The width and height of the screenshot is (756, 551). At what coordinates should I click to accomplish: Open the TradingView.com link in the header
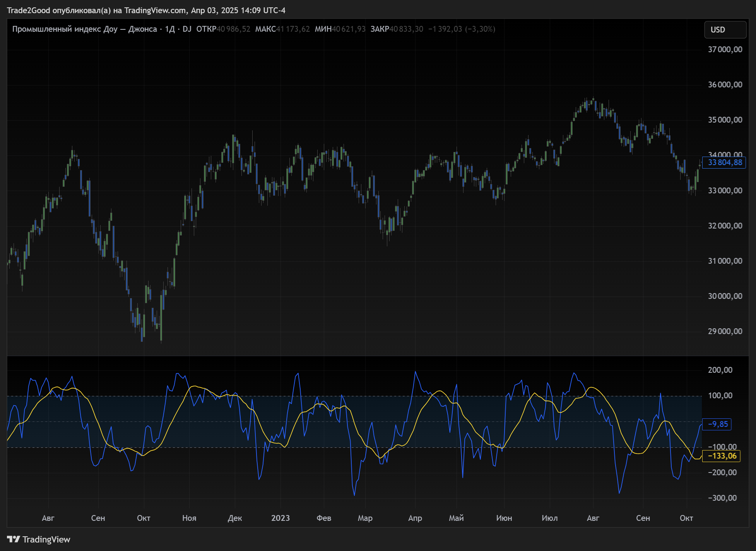[155, 10]
